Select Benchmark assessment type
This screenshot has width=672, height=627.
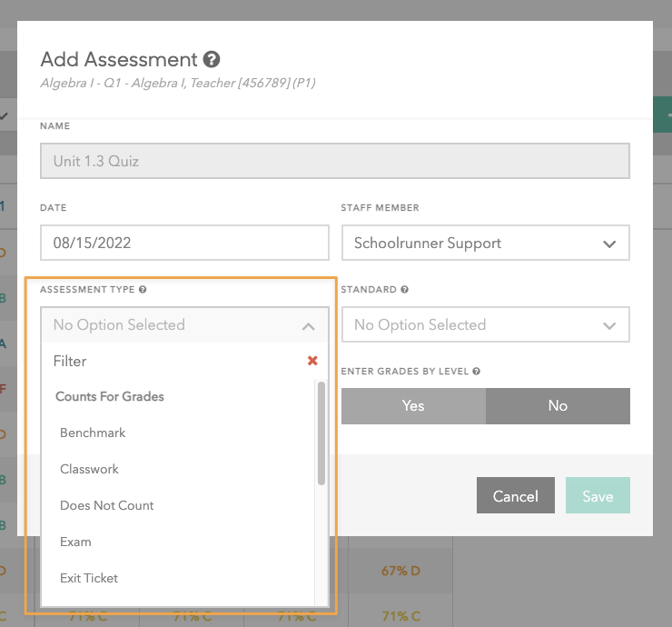(93, 433)
